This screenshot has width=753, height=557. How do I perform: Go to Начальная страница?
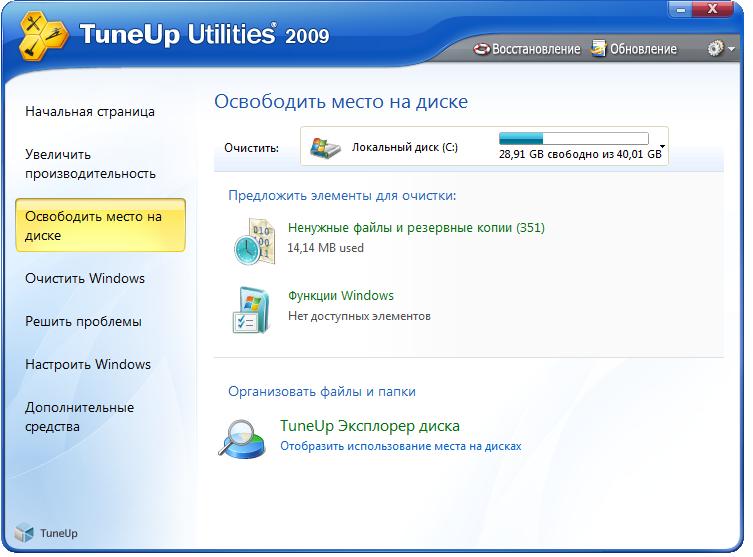[x=90, y=112]
